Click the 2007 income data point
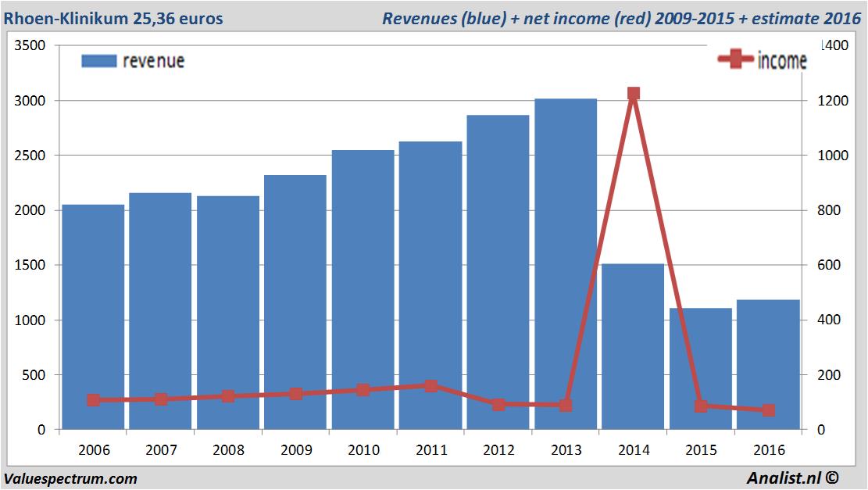 pyautogui.click(x=160, y=399)
